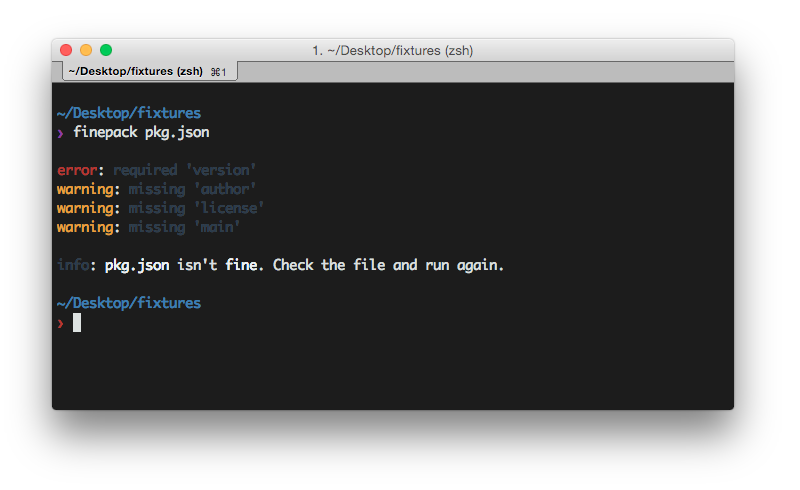The image size is (800, 490).
Task: Click the lower blue ~/Desktop/fixtures path
Action: coord(128,303)
